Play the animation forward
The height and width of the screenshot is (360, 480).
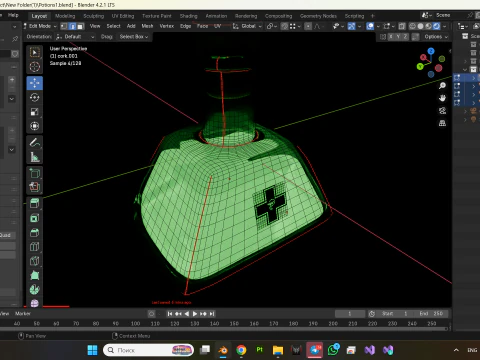click(x=195, y=314)
